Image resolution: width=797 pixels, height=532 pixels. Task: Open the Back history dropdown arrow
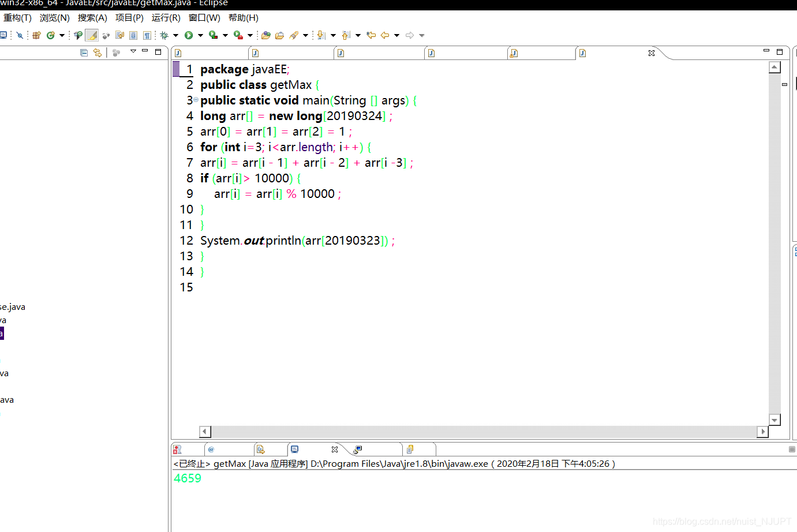coord(396,35)
